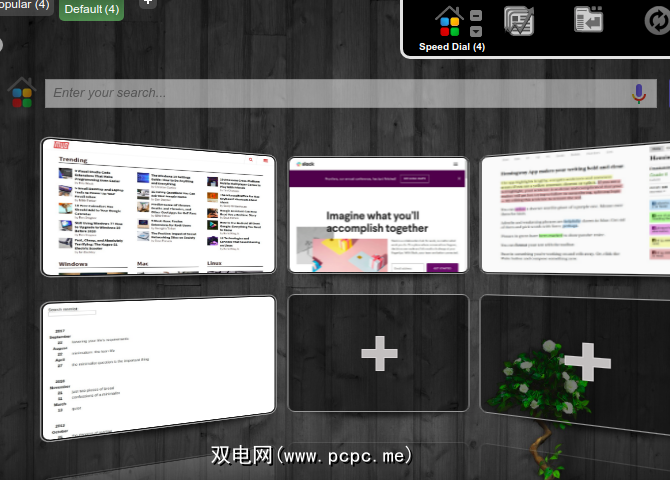Viewport: 670px width, 480px height.
Task: Select the Default (4) group tab
Action: click(x=91, y=10)
